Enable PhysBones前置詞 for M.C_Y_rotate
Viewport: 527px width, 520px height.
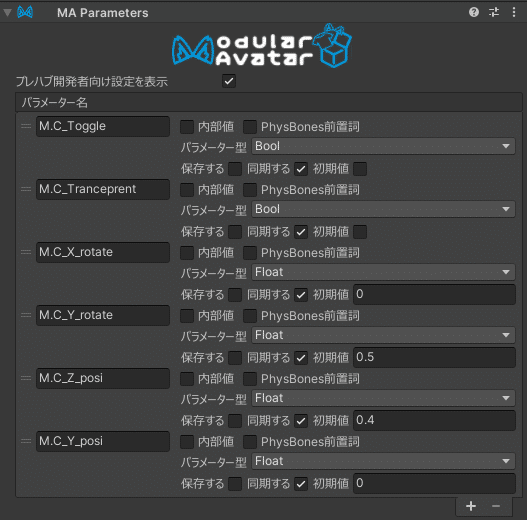pos(250,316)
